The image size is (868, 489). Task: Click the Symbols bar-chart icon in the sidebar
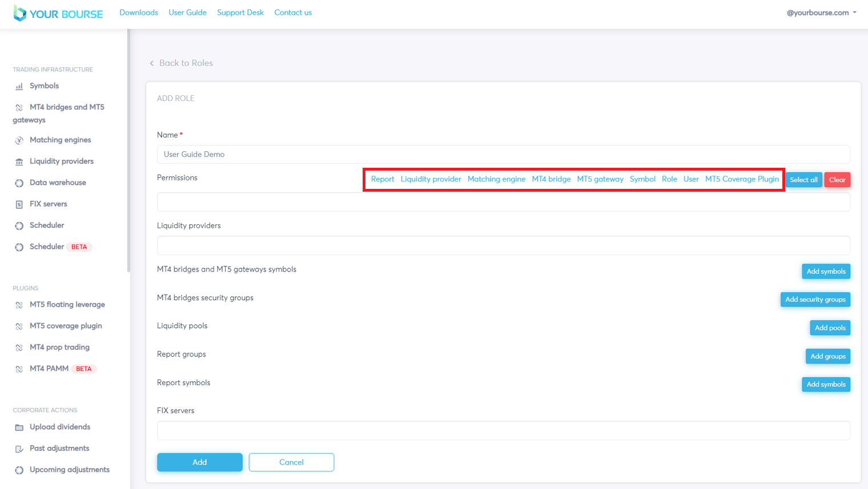click(19, 86)
